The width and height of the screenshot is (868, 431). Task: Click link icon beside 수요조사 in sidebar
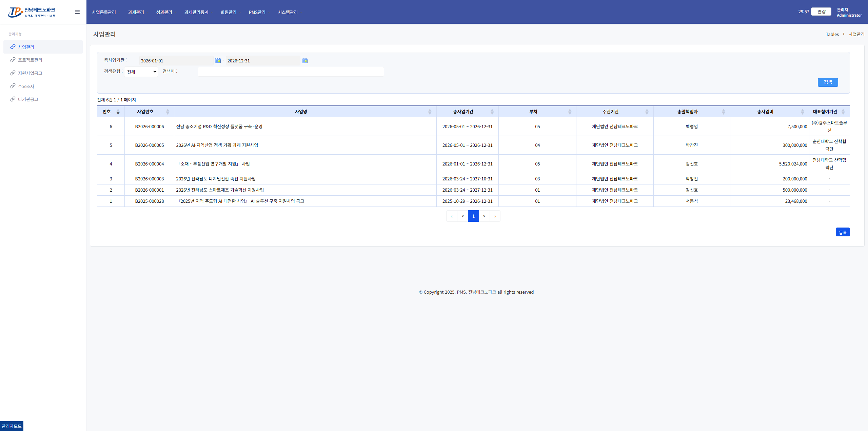pos(13,86)
